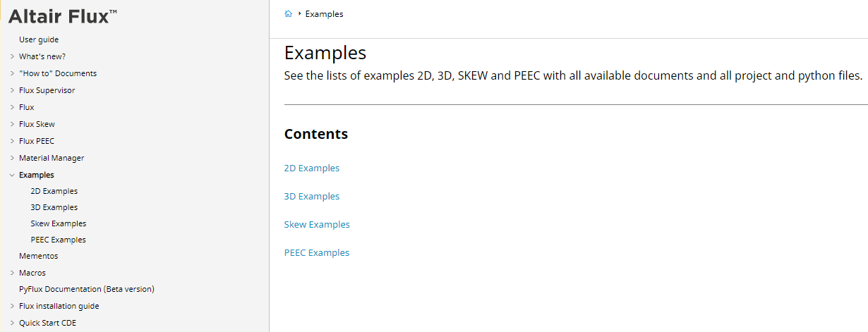Open the PEEC Examples content link
The width and height of the screenshot is (868, 332).
tap(317, 253)
